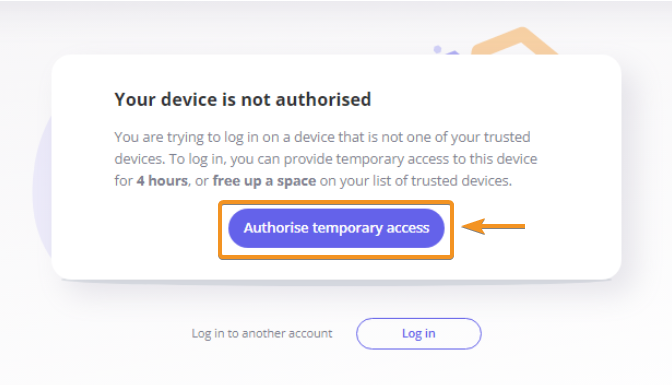Click the orange roof-shaped decoration
This screenshot has height=392, width=672.
[514, 42]
